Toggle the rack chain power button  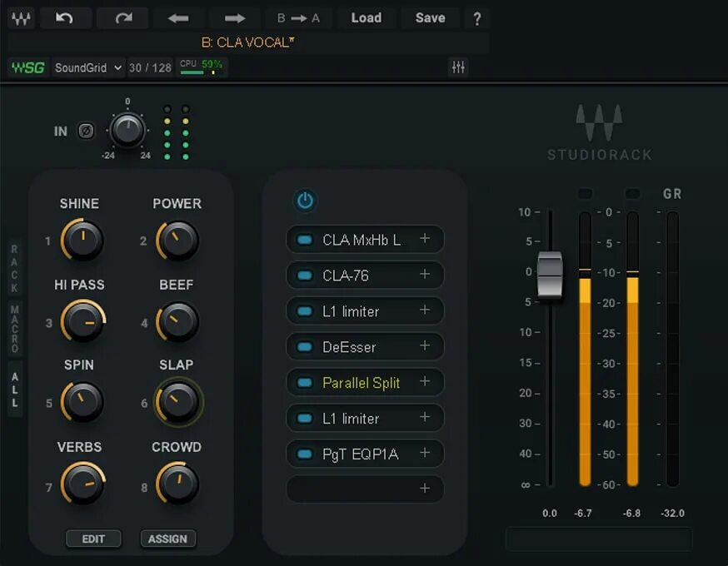coord(305,201)
